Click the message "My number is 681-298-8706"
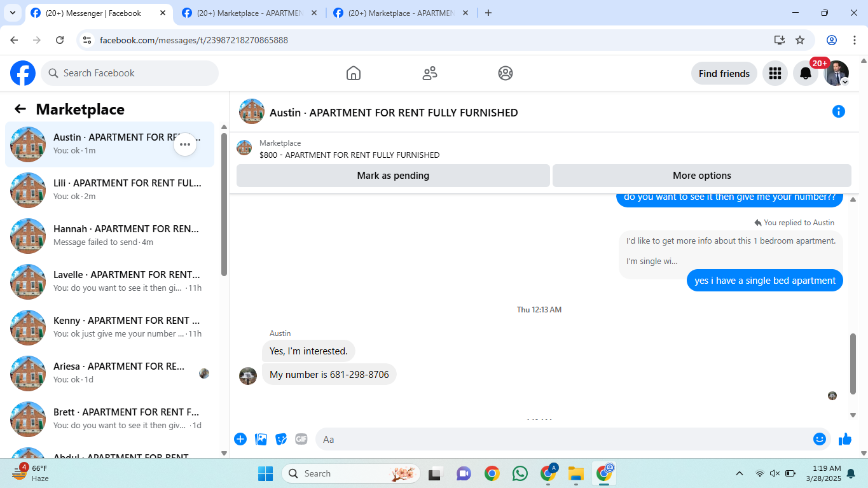 329,374
